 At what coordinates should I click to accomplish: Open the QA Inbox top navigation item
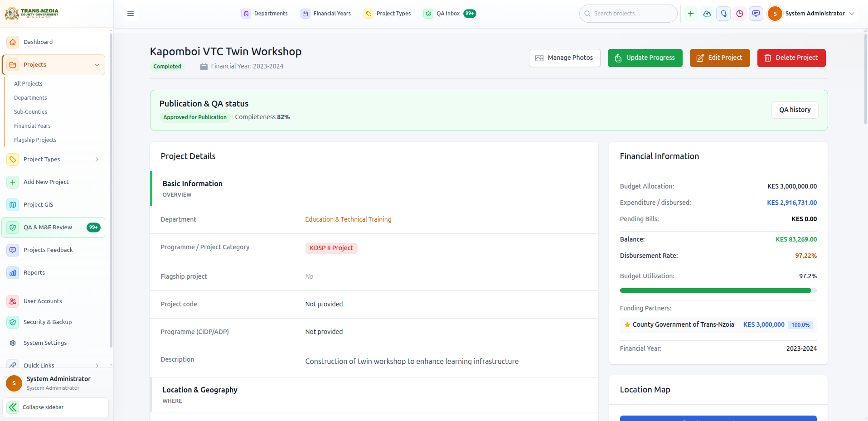(450, 14)
